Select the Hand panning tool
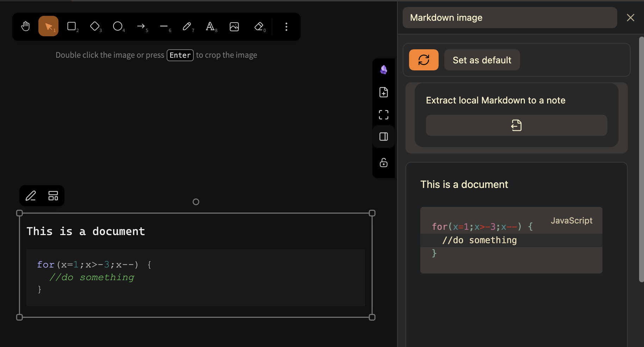This screenshot has height=347, width=644. tap(25, 26)
